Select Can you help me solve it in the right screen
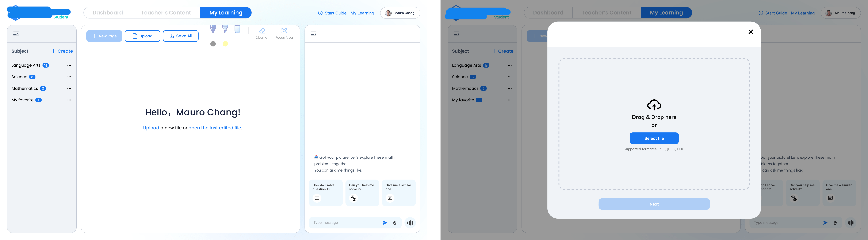The height and width of the screenshot is (240, 868). pos(803,193)
